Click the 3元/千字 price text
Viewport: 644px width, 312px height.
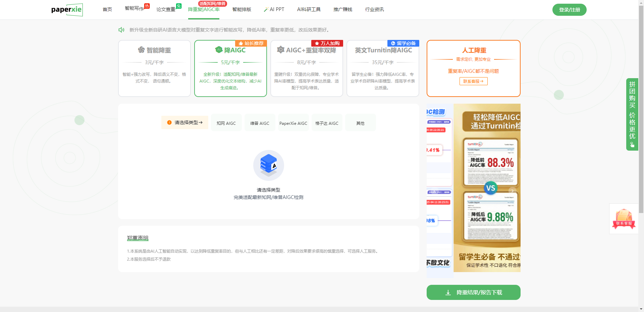[154, 62]
